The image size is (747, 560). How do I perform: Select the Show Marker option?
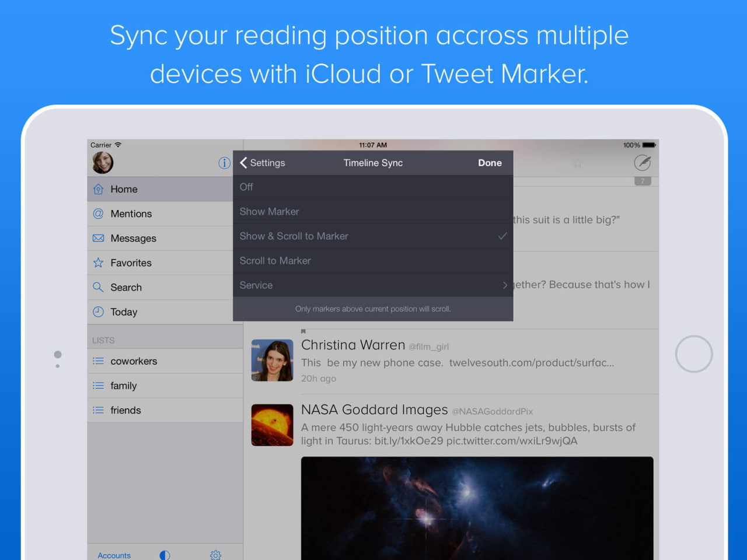coord(373,212)
